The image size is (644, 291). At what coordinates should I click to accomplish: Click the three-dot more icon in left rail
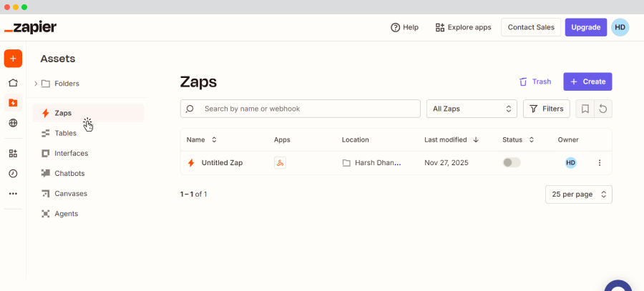13,193
